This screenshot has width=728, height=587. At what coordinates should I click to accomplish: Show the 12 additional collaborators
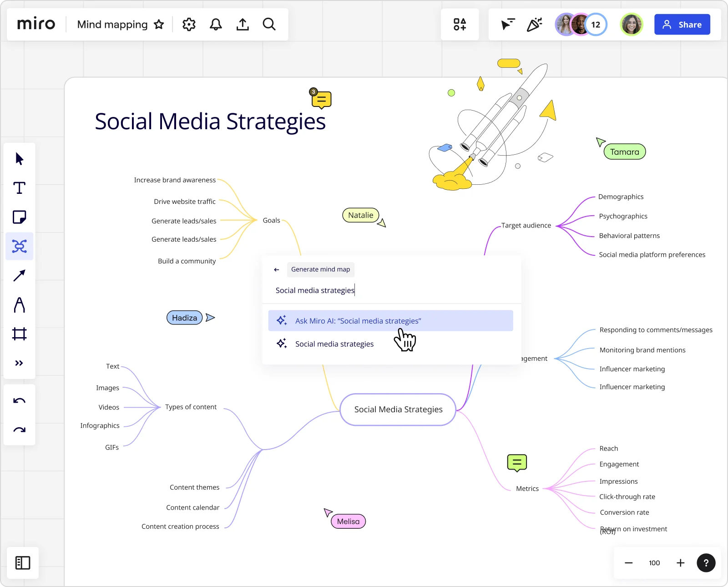click(x=596, y=25)
